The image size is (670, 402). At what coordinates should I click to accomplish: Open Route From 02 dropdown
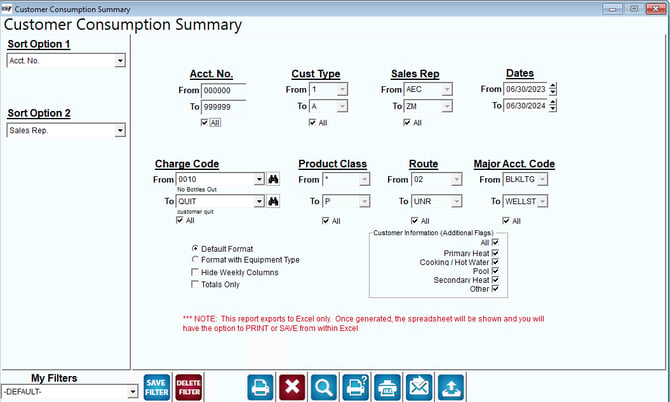pyautogui.click(x=456, y=179)
